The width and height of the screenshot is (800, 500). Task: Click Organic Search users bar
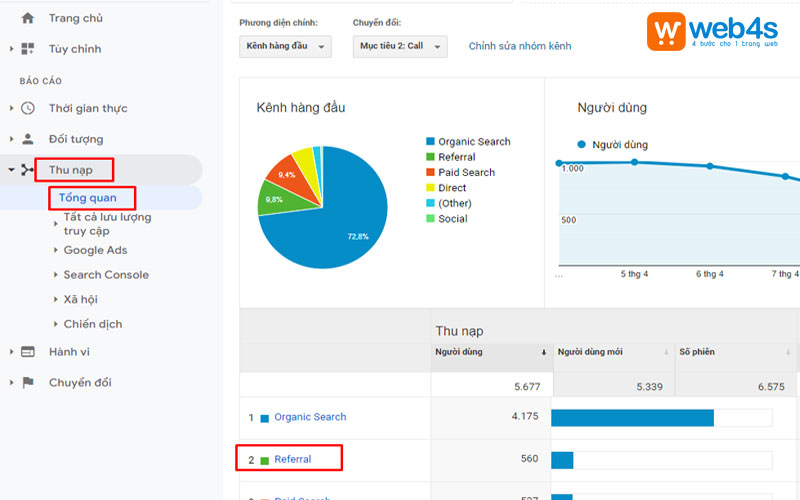(632, 417)
